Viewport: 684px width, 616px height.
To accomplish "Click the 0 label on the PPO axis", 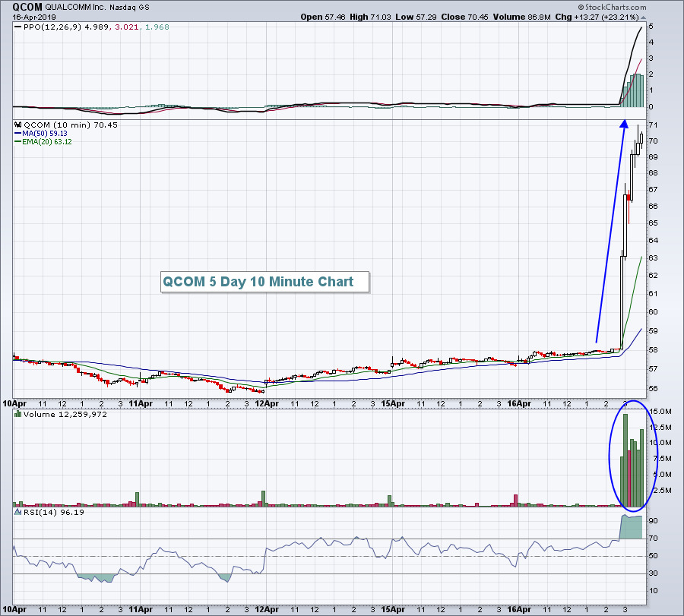I will [x=651, y=107].
